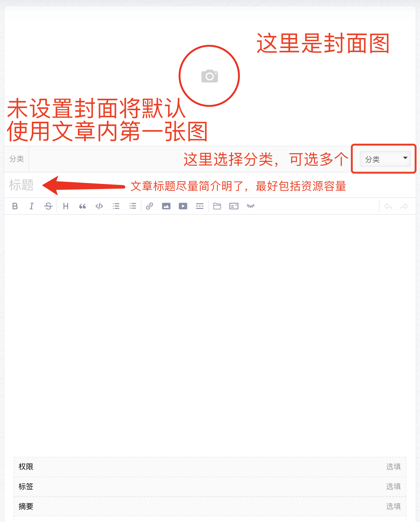Upload cover image via camera icon
The height and width of the screenshot is (522, 420).
[x=210, y=76]
